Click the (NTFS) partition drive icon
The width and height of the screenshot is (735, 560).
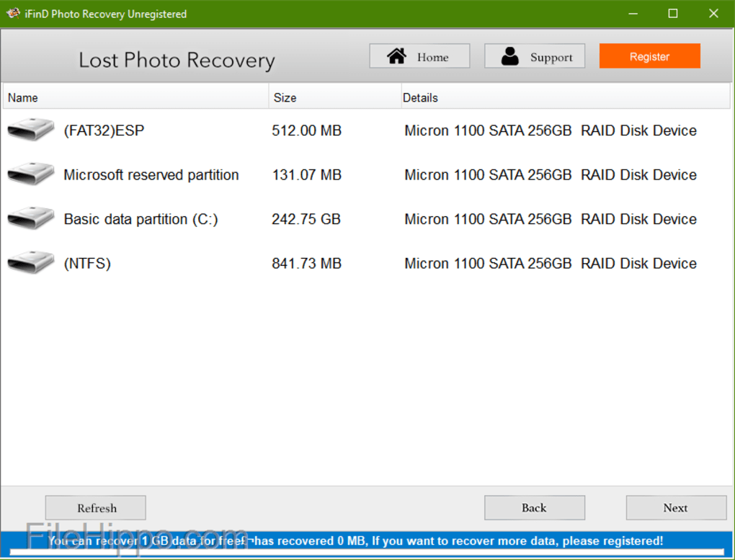pos(31,263)
